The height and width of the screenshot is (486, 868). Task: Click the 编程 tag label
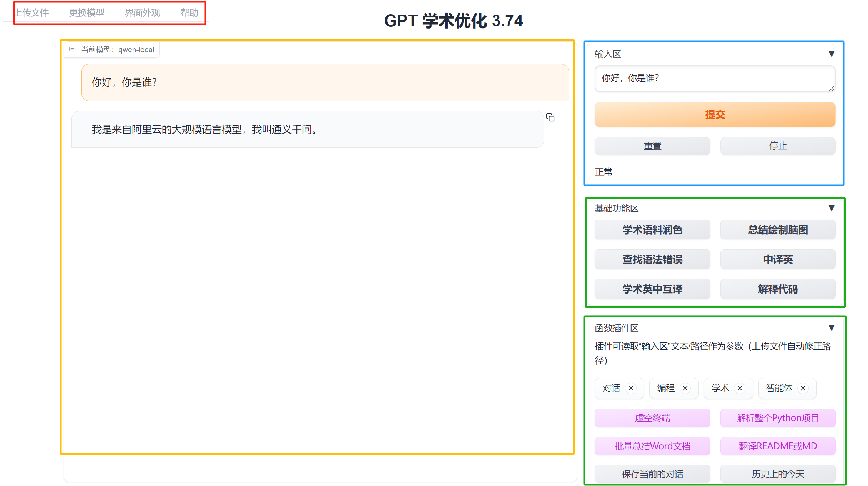click(x=666, y=388)
